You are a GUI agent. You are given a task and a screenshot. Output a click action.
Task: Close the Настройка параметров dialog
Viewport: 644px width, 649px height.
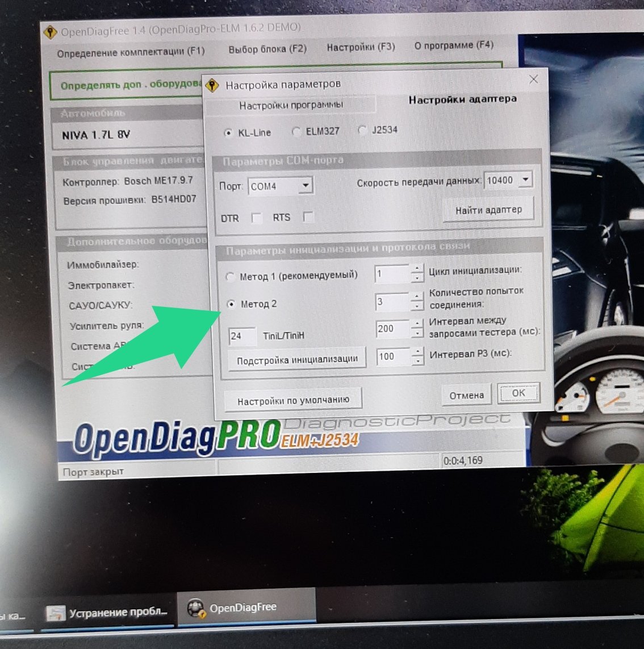[x=533, y=79]
